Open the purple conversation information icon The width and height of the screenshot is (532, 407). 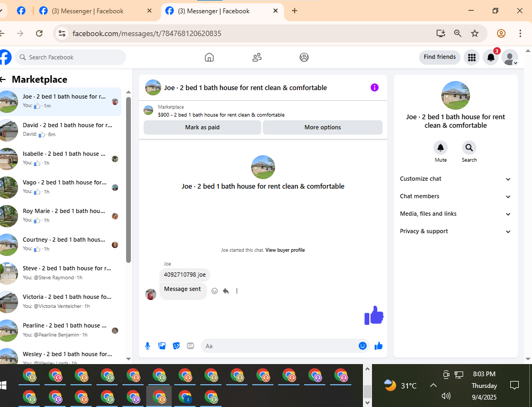coord(374,87)
